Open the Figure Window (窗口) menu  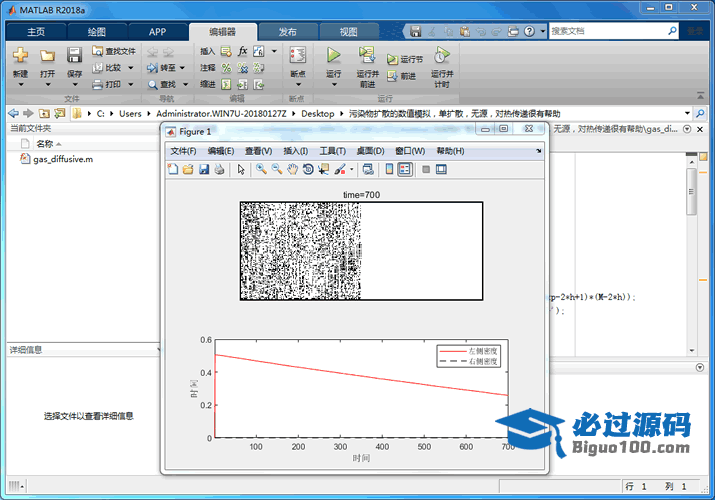pyautogui.click(x=410, y=151)
